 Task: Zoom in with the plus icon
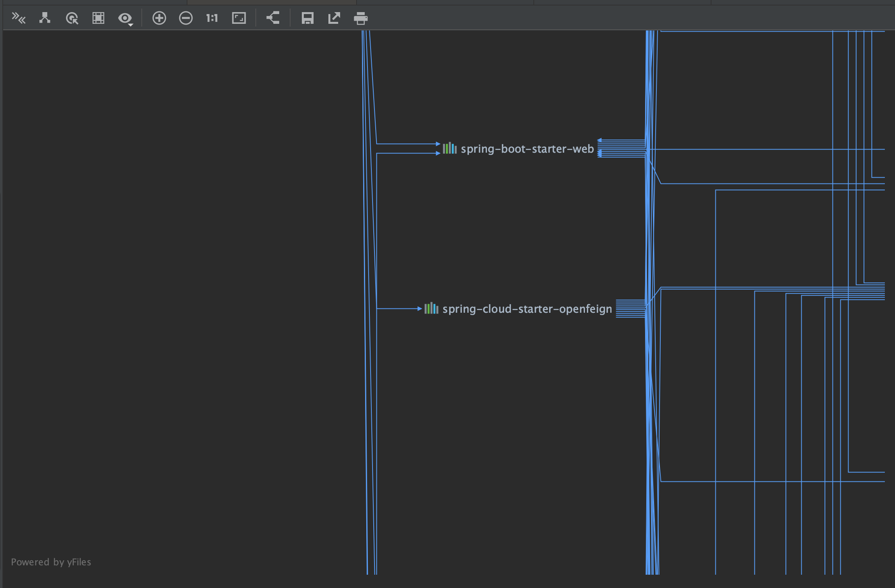coord(159,18)
